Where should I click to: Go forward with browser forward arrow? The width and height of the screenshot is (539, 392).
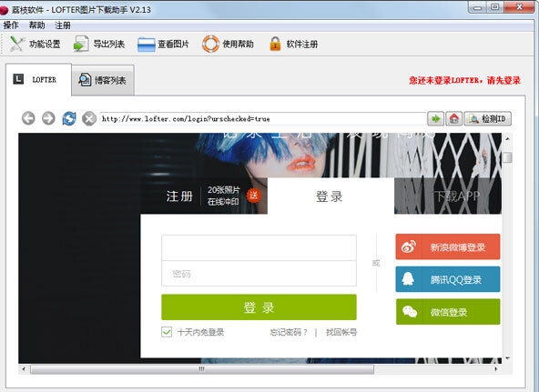tap(48, 118)
